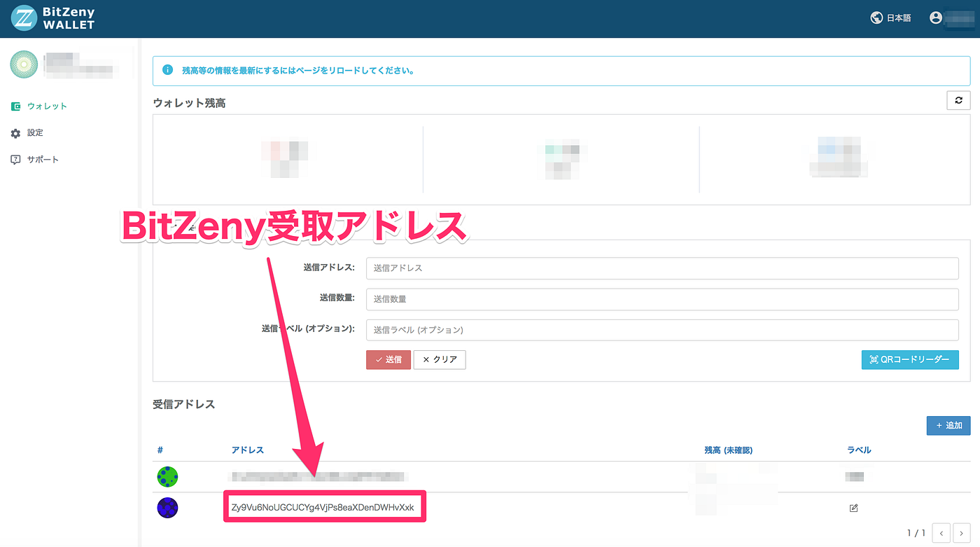Image resolution: width=980 pixels, height=547 pixels.
Task: Open the 日本語 language selector
Action: click(899, 18)
